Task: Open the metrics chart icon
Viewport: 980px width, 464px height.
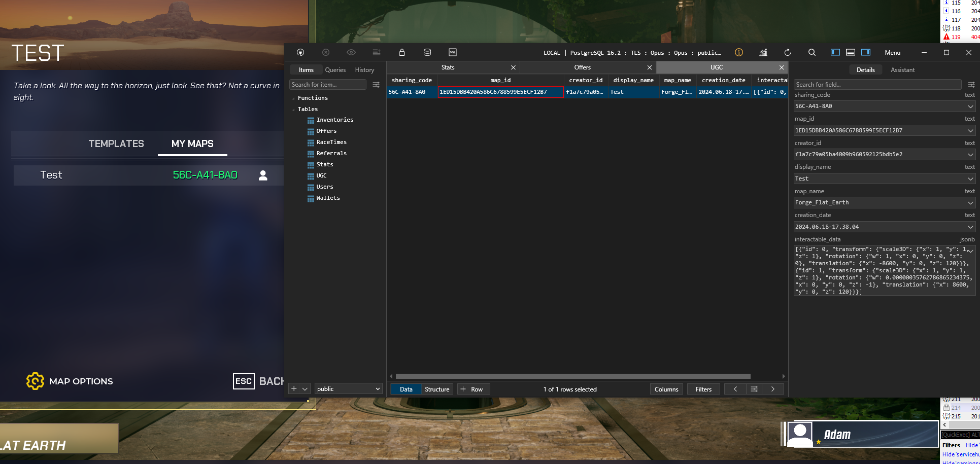Action: 763,52
